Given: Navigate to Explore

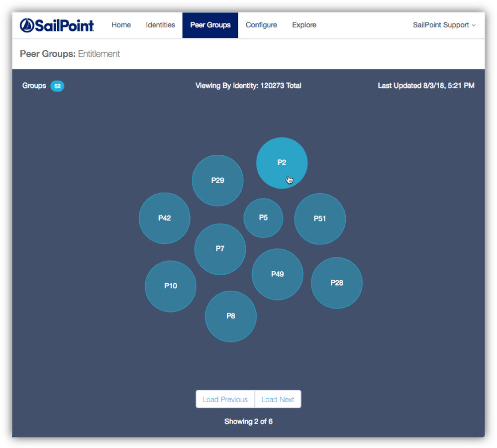Looking at the screenshot, I should pos(304,25).
